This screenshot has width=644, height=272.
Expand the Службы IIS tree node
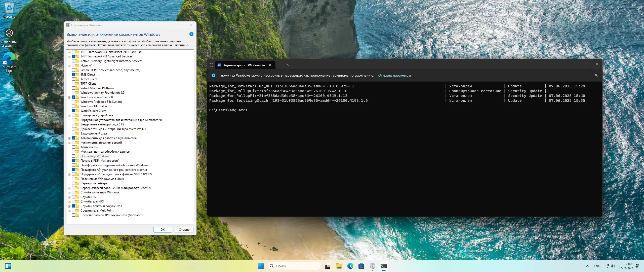[69, 197]
